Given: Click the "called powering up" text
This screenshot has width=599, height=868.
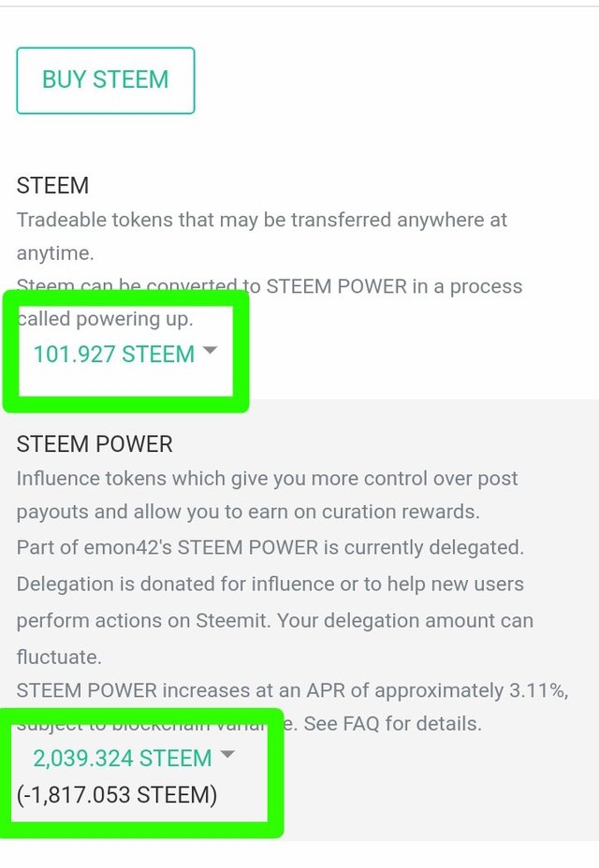Looking at the screenshot, I should click(105, 319).
